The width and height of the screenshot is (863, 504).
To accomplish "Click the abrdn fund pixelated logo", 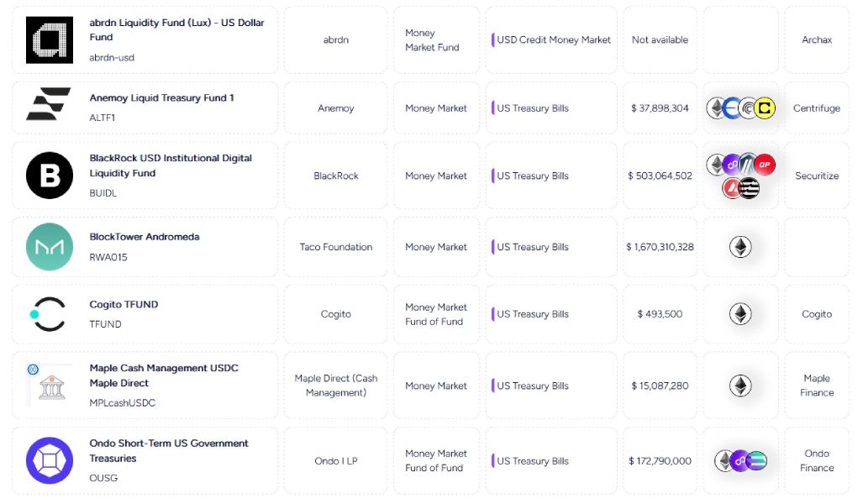I will pos(50,40).
